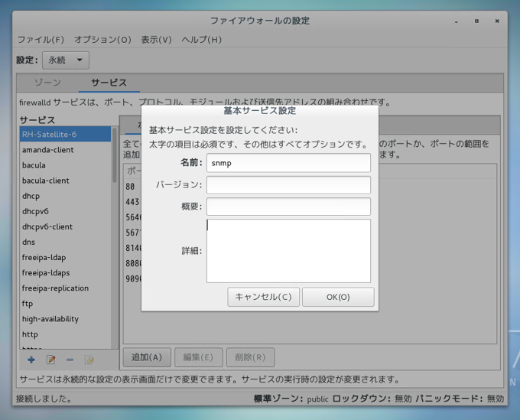
Task: Click the 追加(A) button
Action: point(147,357)
